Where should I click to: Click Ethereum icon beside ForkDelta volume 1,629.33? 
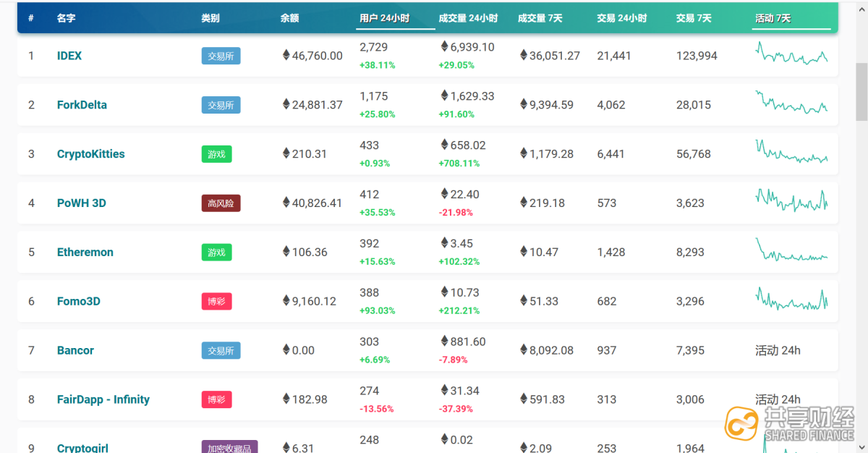click(x=444, y=96)
